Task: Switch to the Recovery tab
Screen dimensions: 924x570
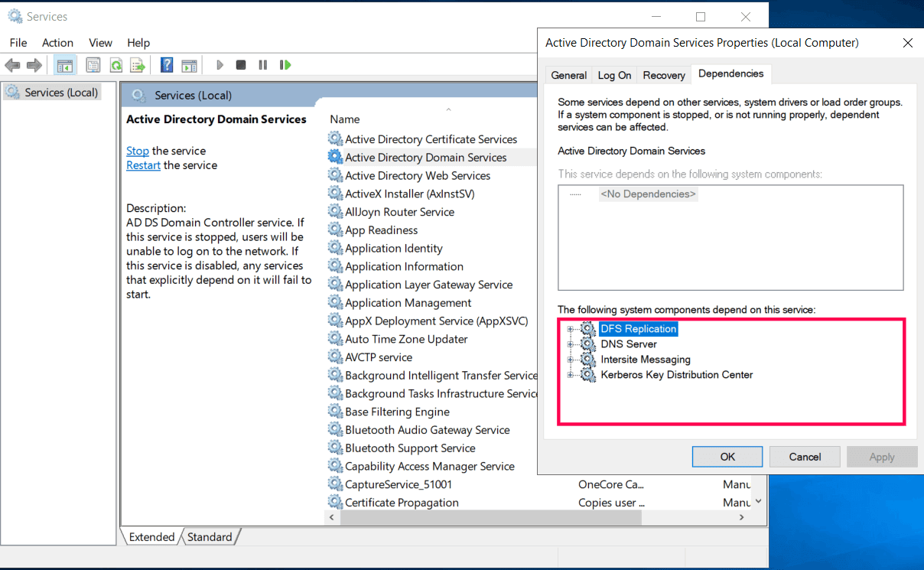Action: click(663, 75)
